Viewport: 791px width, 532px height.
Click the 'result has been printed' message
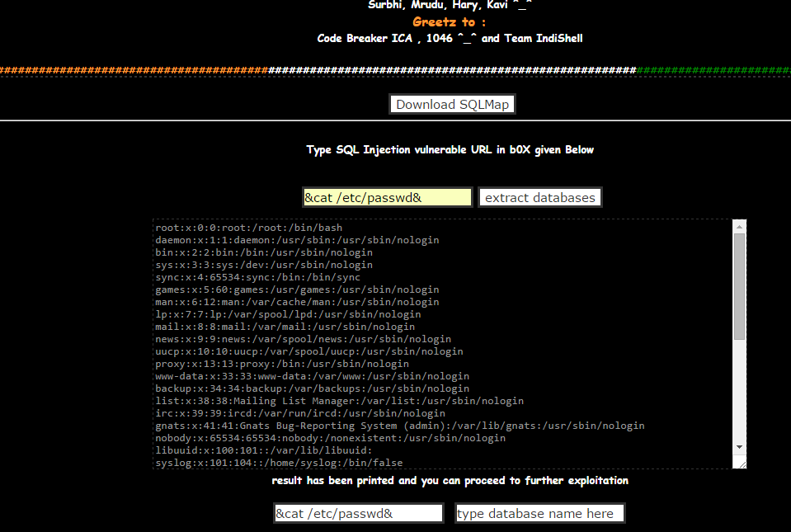(450, 481)
